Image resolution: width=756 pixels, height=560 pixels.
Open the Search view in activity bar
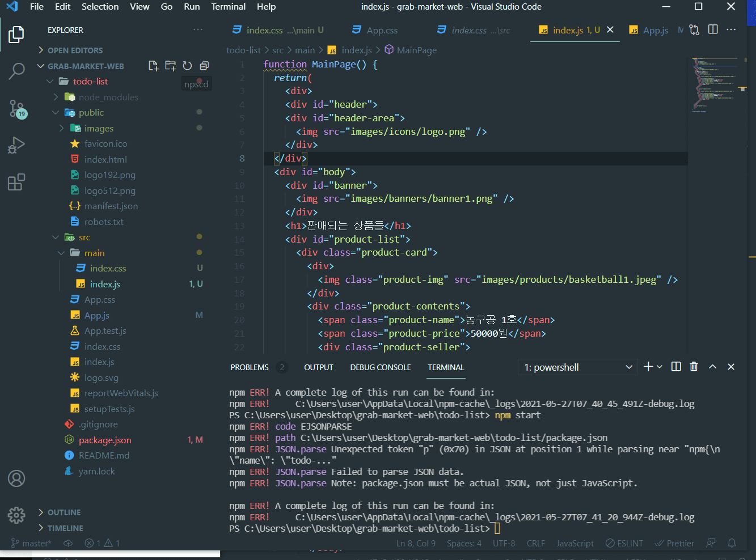coord(16,71)
